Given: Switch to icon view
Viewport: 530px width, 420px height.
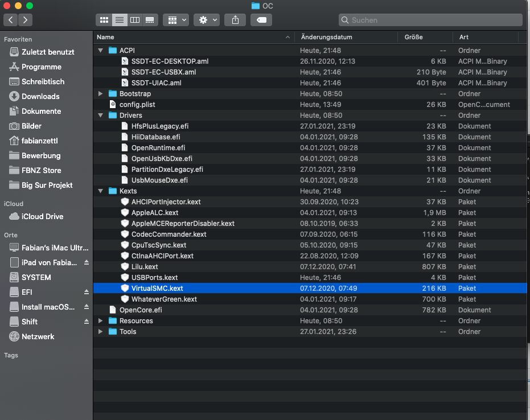Looking at the screenshot, I should (104, 20).
